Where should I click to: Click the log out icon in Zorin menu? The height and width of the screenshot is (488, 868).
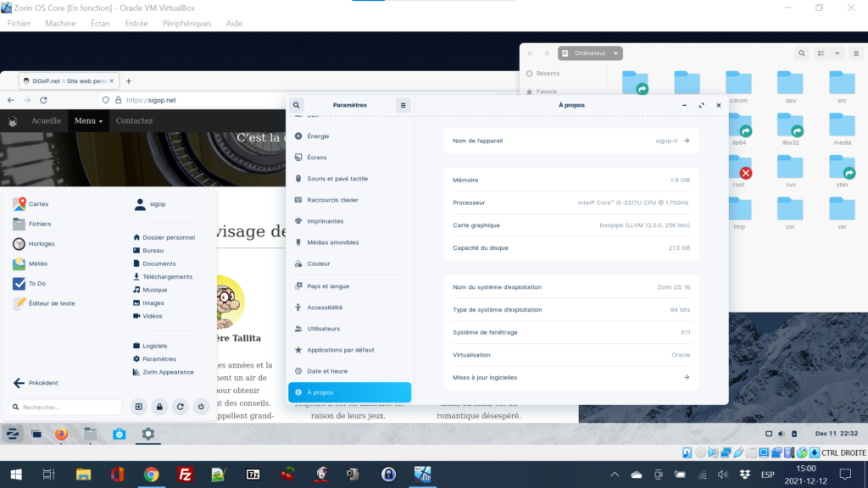[x=139, y=407]
